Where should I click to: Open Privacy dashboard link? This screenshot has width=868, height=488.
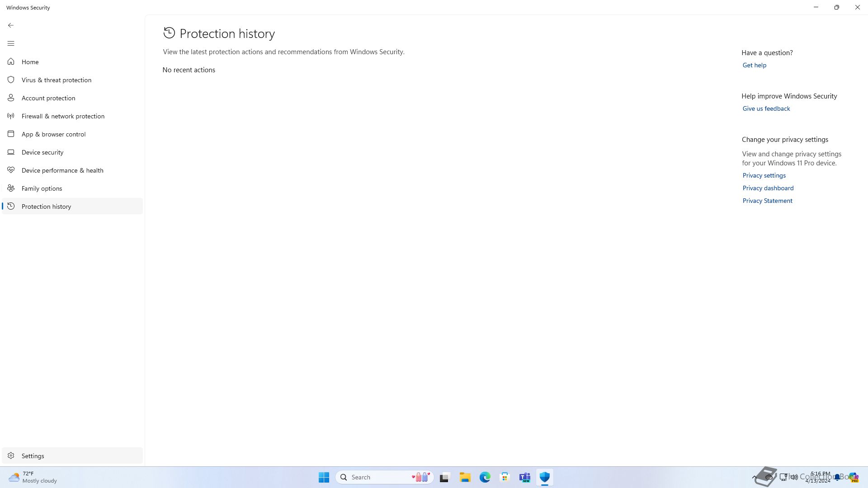768,188
